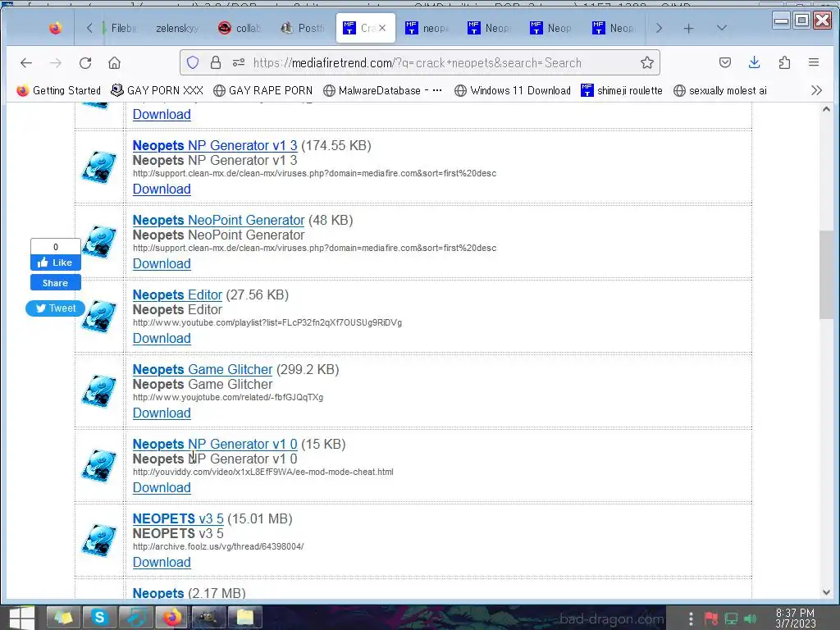This screenshot has width=840, height=630.
Task: Open the Downloads panel arrow icon
Action: [755, 62]
